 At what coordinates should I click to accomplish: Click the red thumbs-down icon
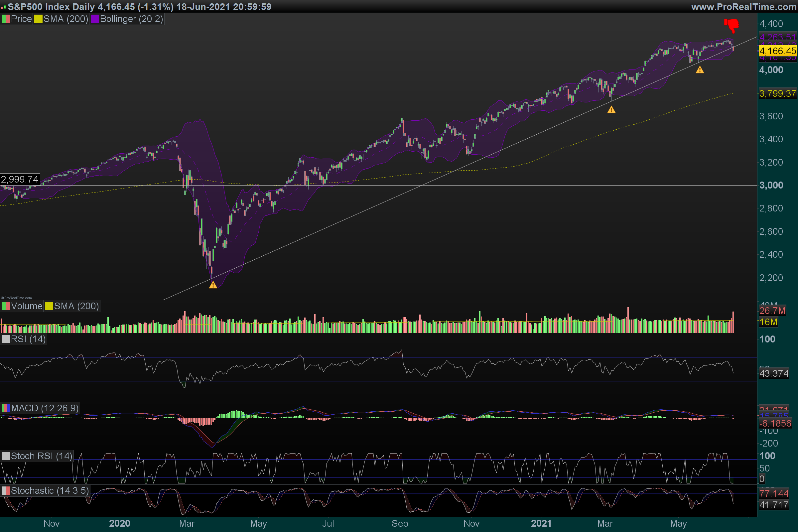(x=732, y=25)
